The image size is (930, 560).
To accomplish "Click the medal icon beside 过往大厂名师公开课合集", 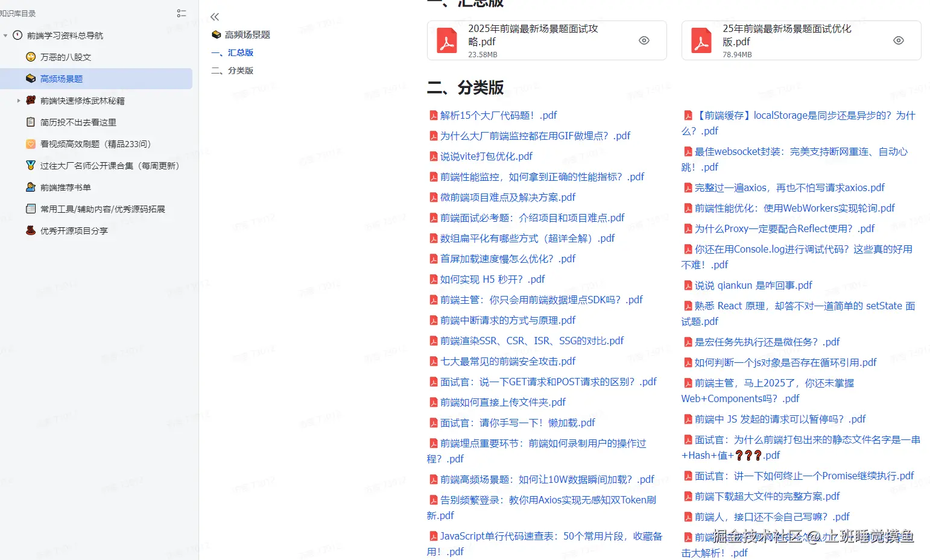I will tap(31, 165).
